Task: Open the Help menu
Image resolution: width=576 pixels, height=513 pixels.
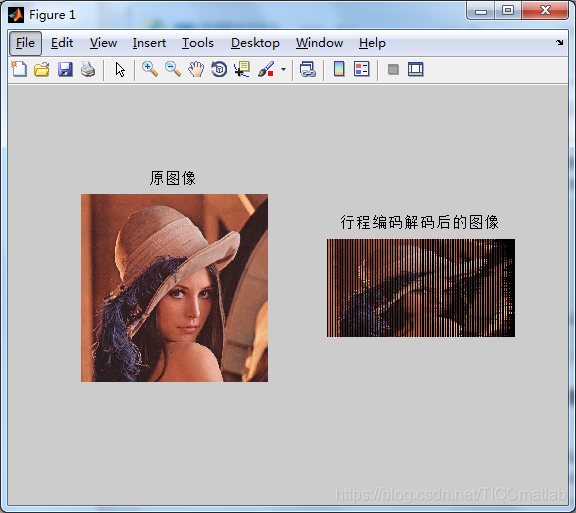Action: [x=372, y=43]
